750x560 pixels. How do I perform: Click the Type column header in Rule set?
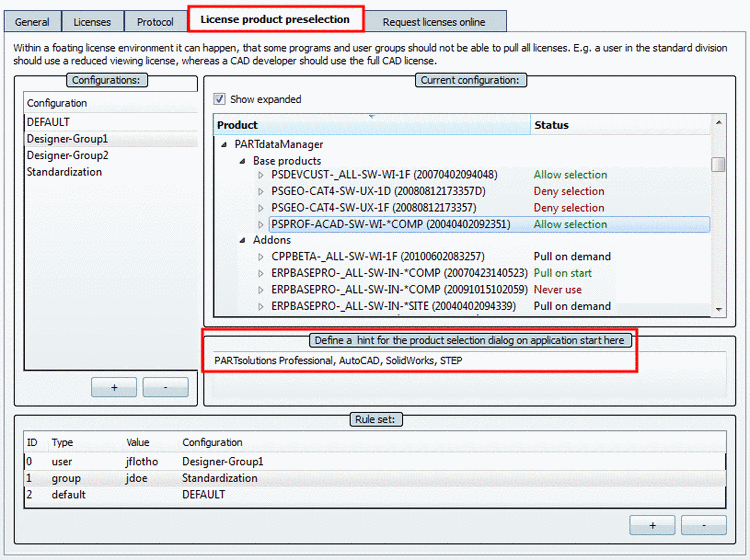62,442
